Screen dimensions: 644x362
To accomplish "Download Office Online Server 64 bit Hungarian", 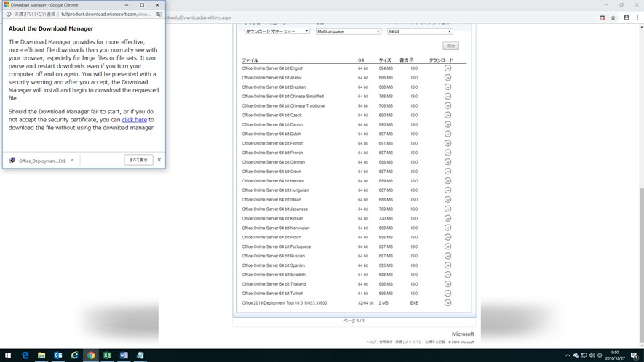I will (x=448, y=190).
